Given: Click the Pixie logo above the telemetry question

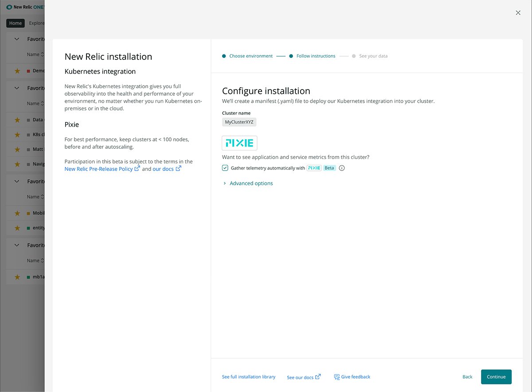Looking at the screenshot, I should pos(239,143).
